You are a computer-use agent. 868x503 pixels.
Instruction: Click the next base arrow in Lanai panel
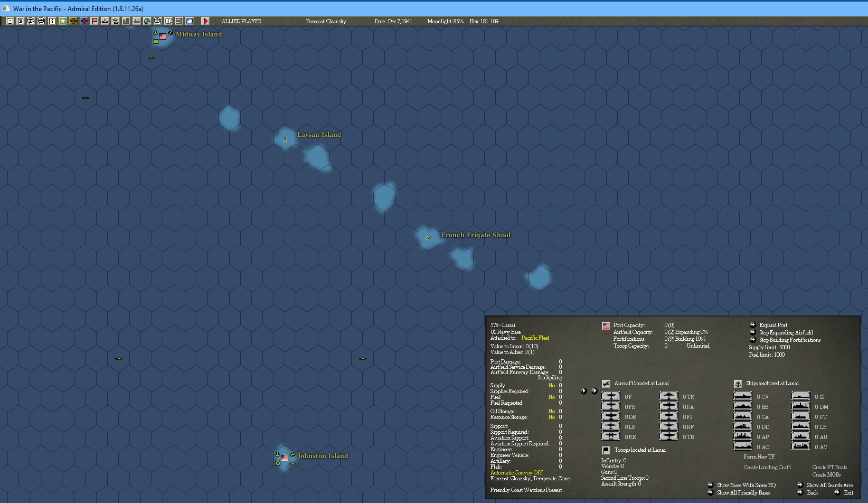pyautogui.click(x=595, y=391)
